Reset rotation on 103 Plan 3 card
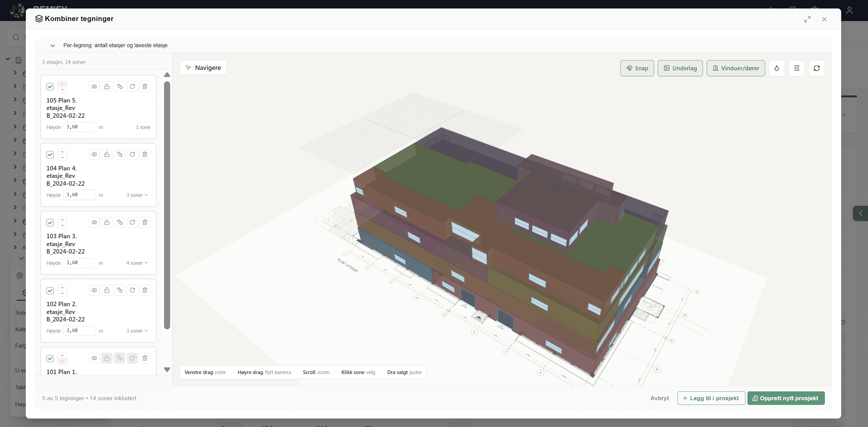 tap(132, 222)
